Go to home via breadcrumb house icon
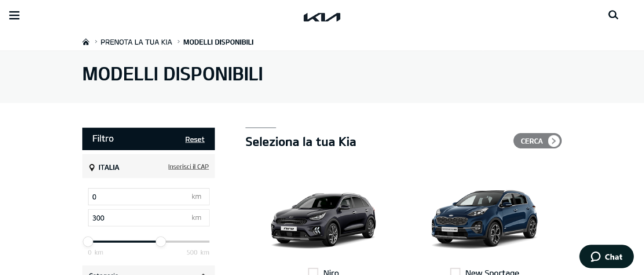The width and height of the screenshot is (644, 275). pos(86,42)
